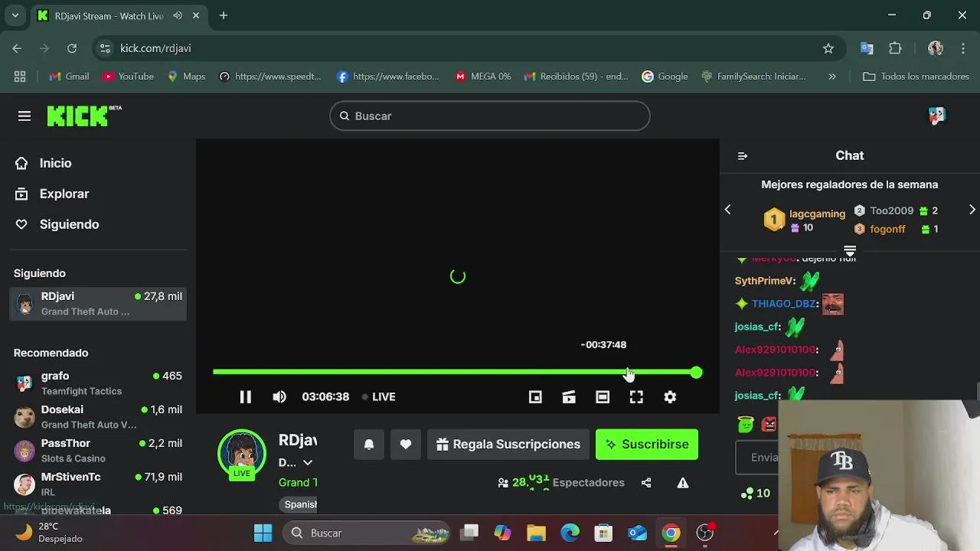This screenshot has height=551, width=980.
Task: Open Chrome three-dot menu
Action: point(963,48)
